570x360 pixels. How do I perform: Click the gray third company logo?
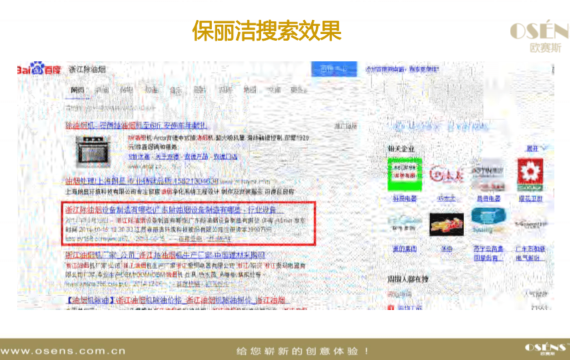(x=488, y=175)
